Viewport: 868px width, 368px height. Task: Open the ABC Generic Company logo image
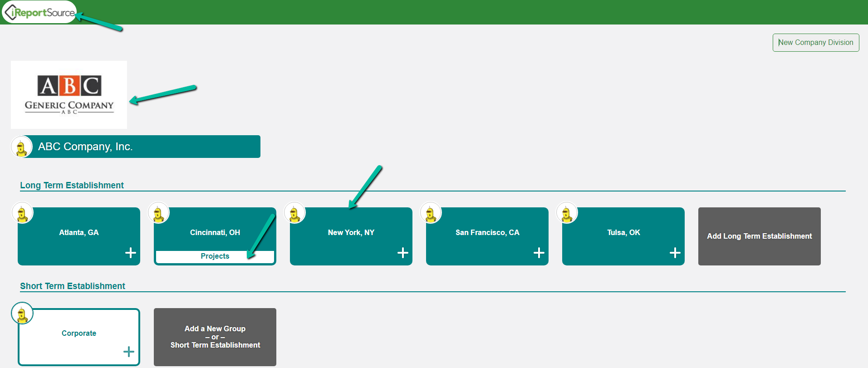click(69, 95)
